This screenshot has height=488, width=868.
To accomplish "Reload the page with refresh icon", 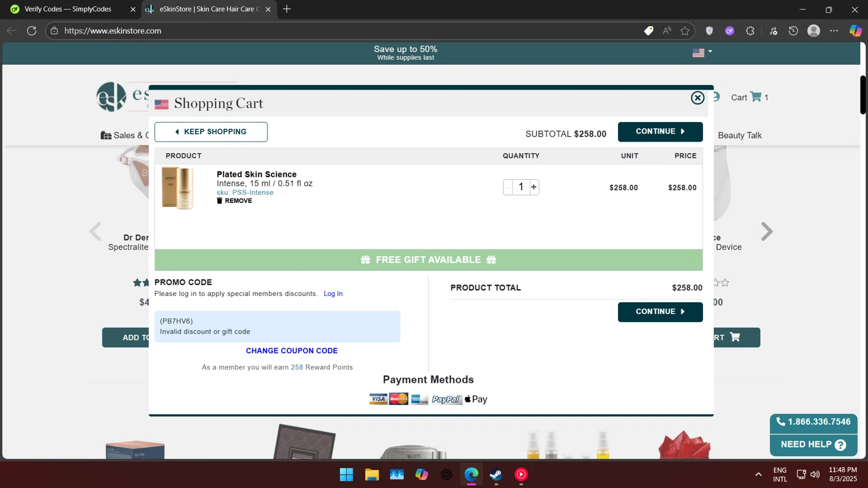I will (x=32, y=31).
